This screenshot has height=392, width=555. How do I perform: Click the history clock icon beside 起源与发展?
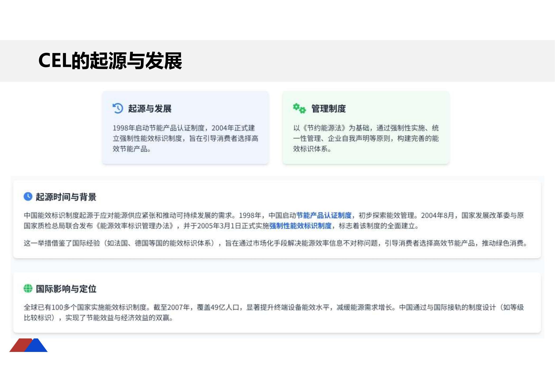click(x=118, y=108)
